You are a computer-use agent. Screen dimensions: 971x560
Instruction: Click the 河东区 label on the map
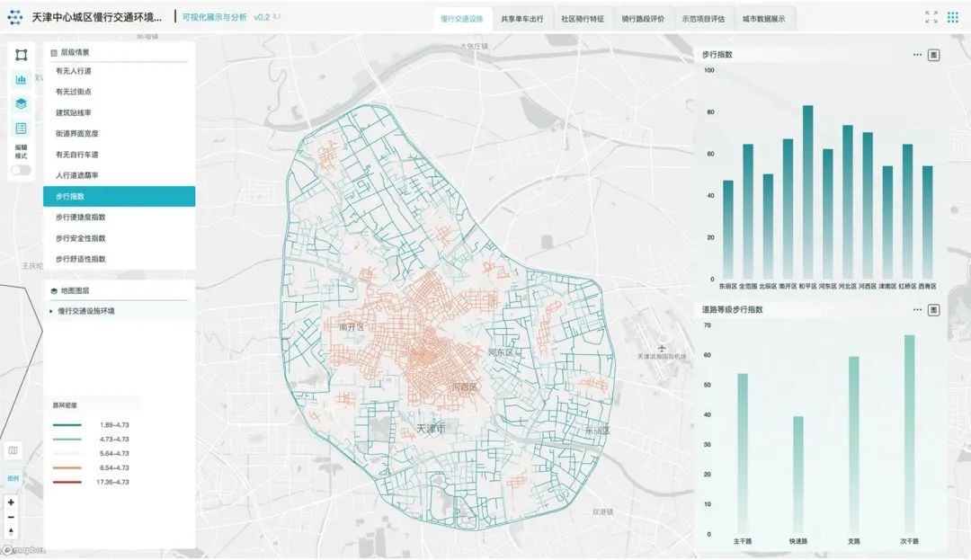[501, 352]
